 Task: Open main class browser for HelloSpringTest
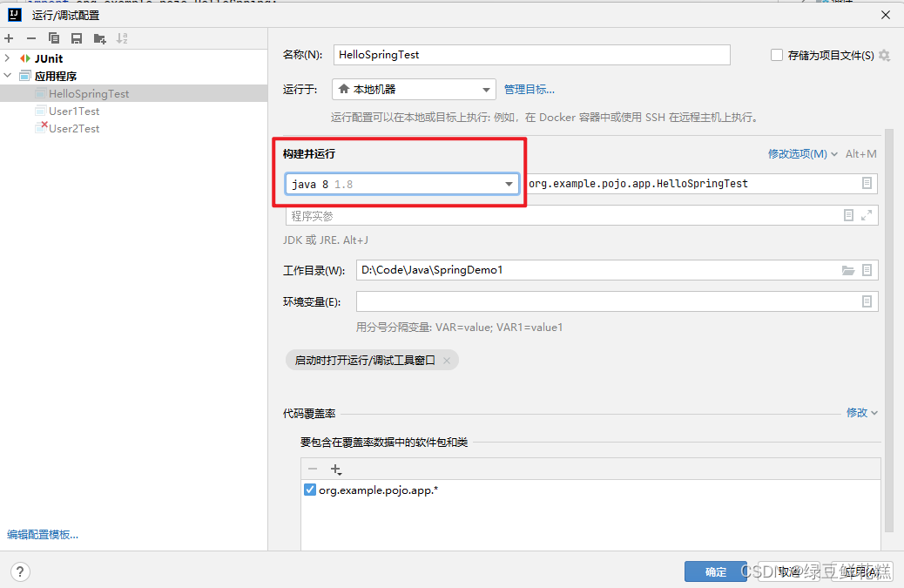867,183
